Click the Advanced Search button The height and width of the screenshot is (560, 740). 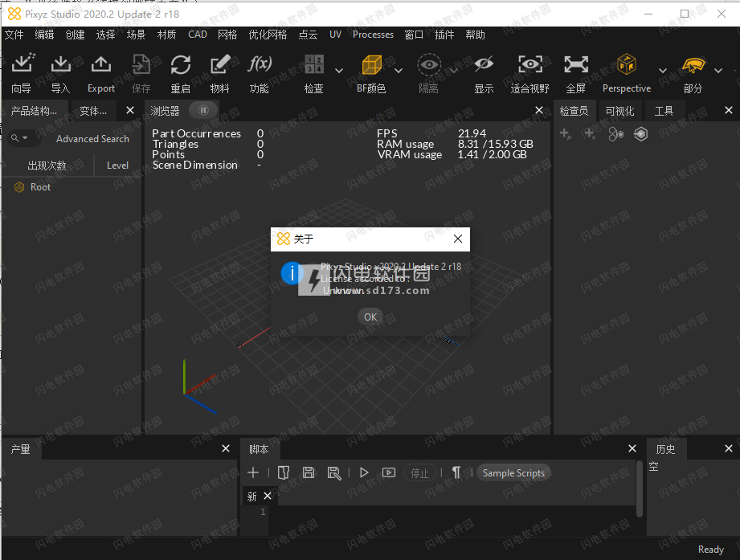[92, 139]
